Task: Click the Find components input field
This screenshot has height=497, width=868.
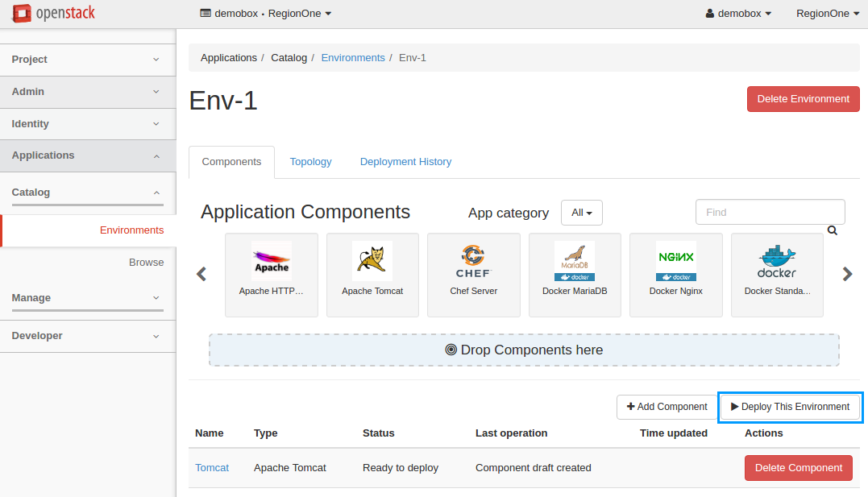Action: click(x=770, y=212)
